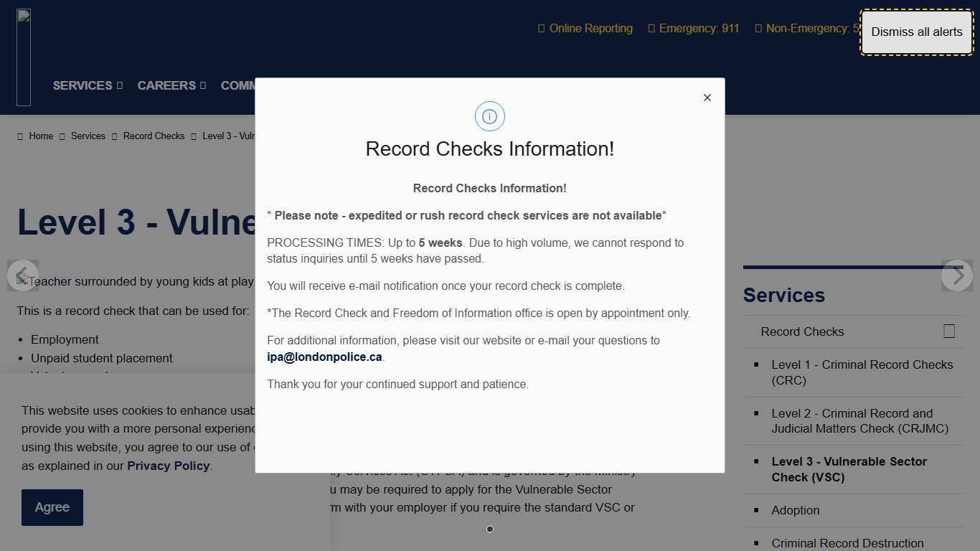Click the right carousel arrow
The image size is (980, 551).
pyautogui.click(x=957, y=275)
